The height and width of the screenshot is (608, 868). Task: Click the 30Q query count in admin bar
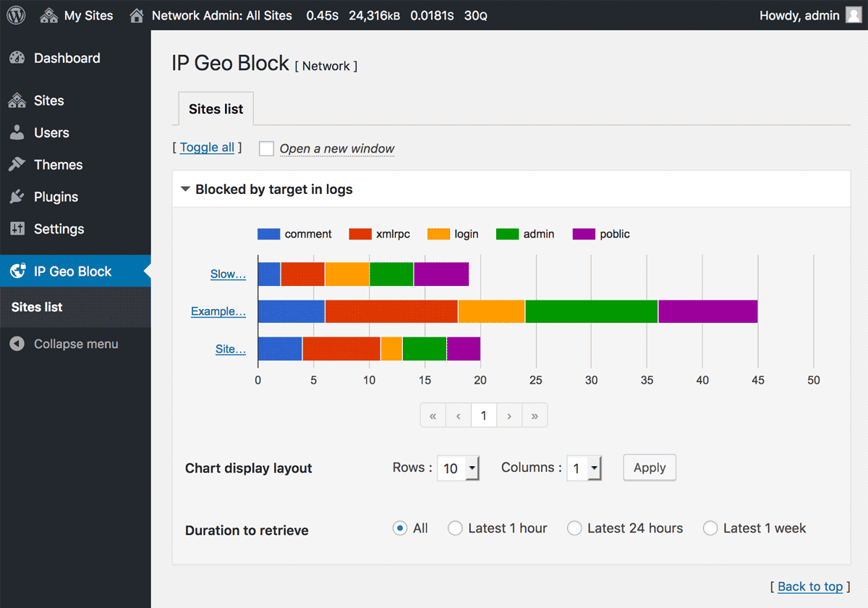475,15
